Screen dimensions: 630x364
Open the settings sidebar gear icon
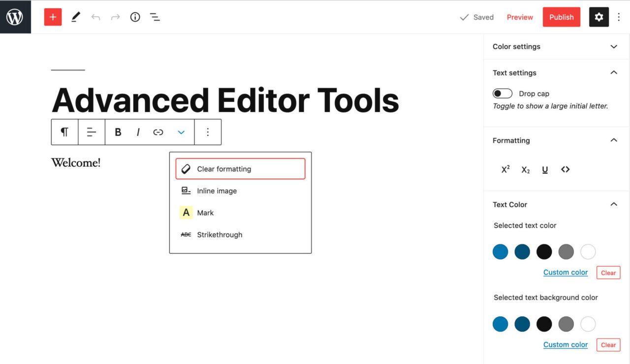pyautogui.click(x=598, y=17)
